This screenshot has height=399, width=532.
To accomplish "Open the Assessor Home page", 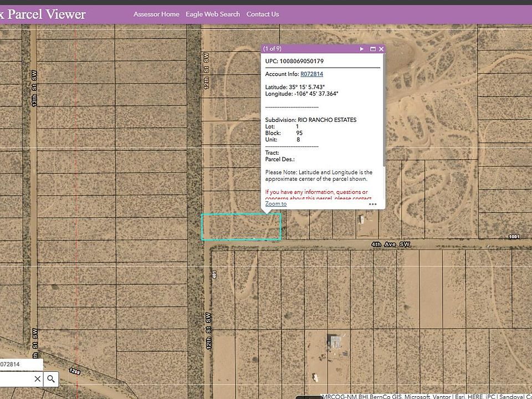I will pos(156,14).
